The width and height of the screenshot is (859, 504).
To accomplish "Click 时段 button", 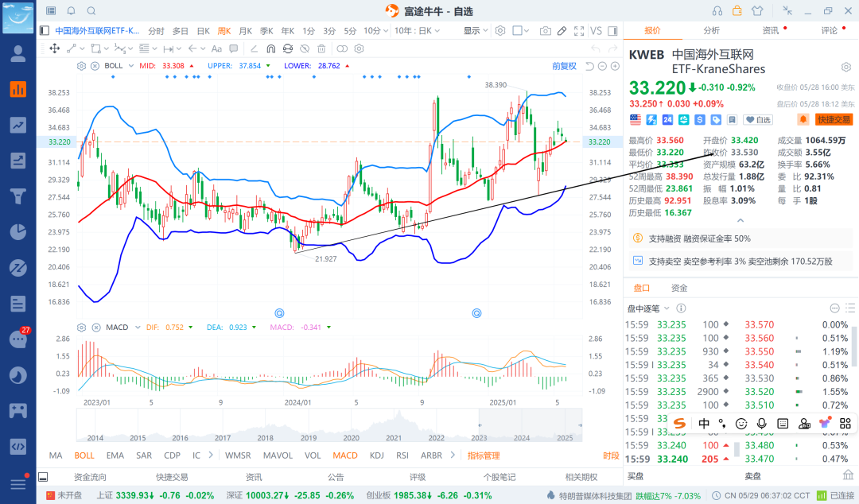I will [611, 456].
